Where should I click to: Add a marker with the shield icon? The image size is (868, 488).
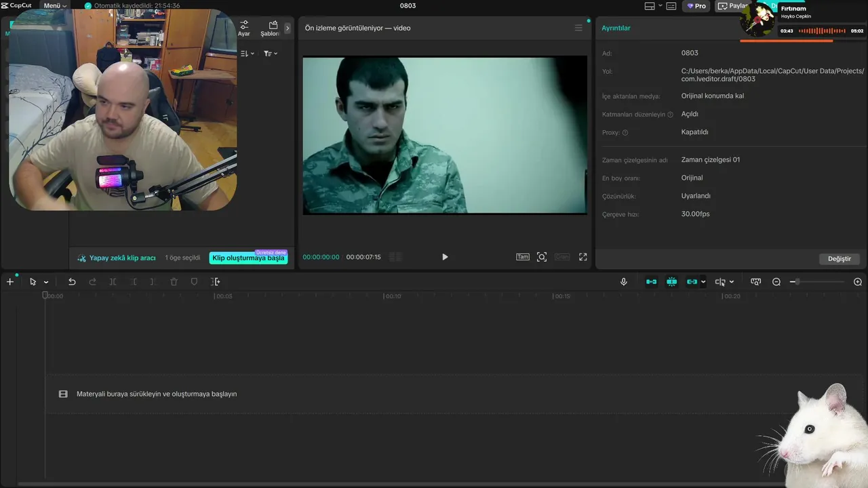[x=194, y=282]
